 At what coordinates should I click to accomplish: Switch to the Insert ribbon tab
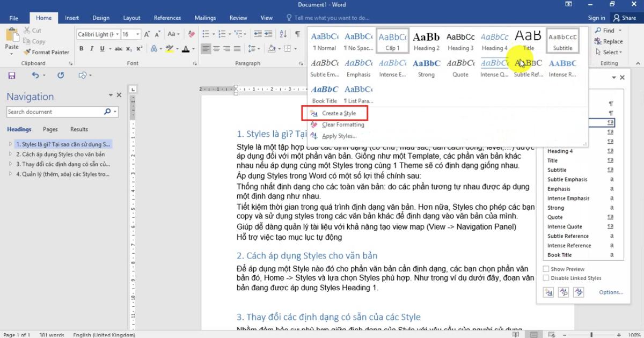[72, 17]
